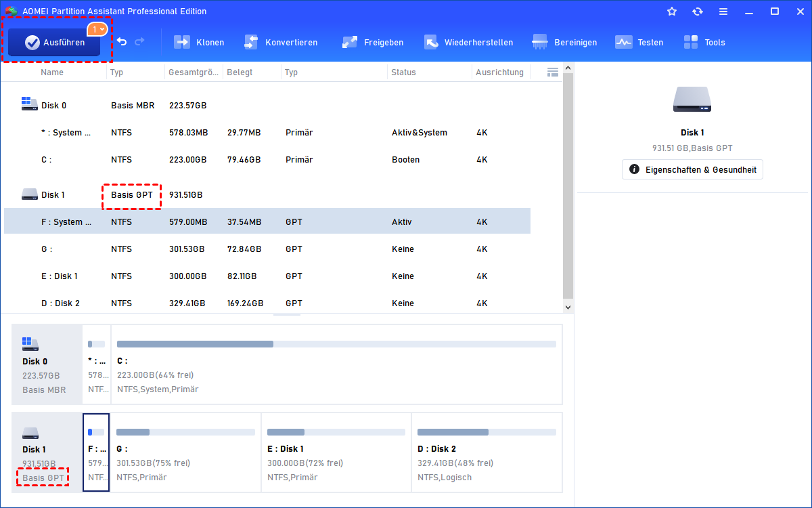This screenshot has height=508, width=812.
Task: Click the undo arrow icon
Action: click(x=122, y=42)
